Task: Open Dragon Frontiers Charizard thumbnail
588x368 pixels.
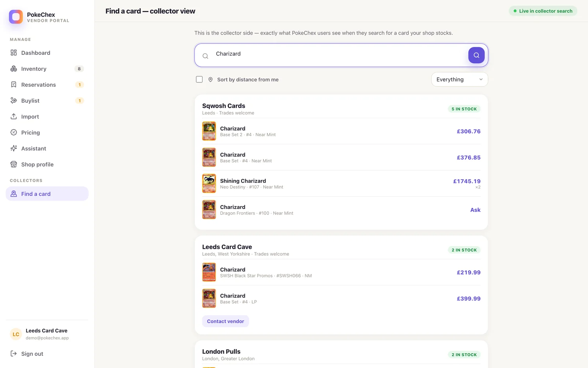Action: 209,209
